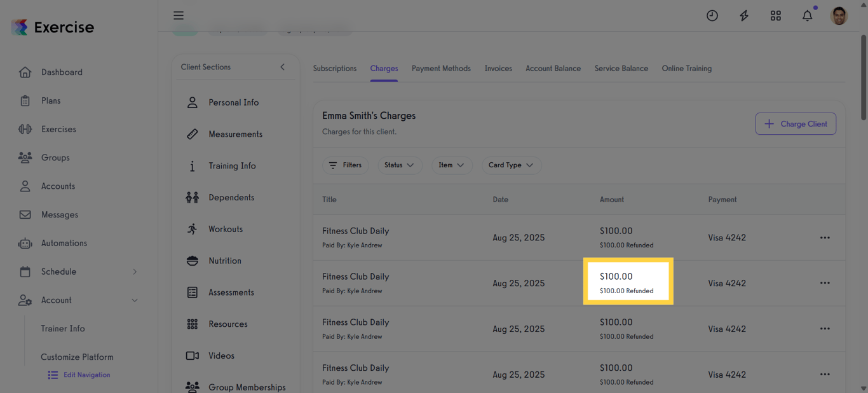Screen dimensions: 868x393
Task: Open the Workouts client section
Action: tap(226, 229)
